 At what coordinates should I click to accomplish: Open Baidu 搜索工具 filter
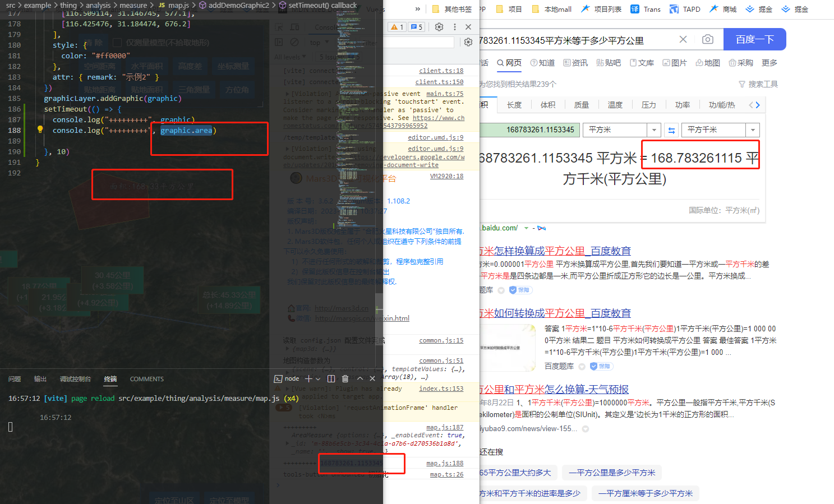click(758, 84)
